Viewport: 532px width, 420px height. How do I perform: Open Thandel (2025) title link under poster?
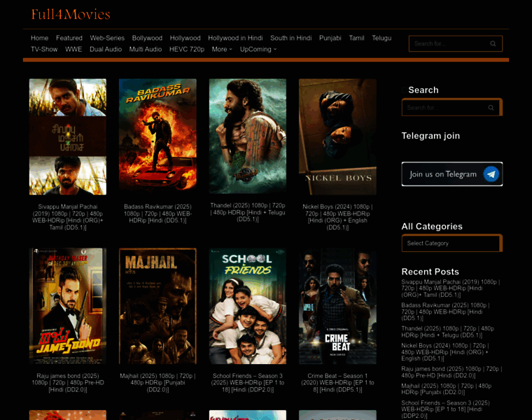247,212
